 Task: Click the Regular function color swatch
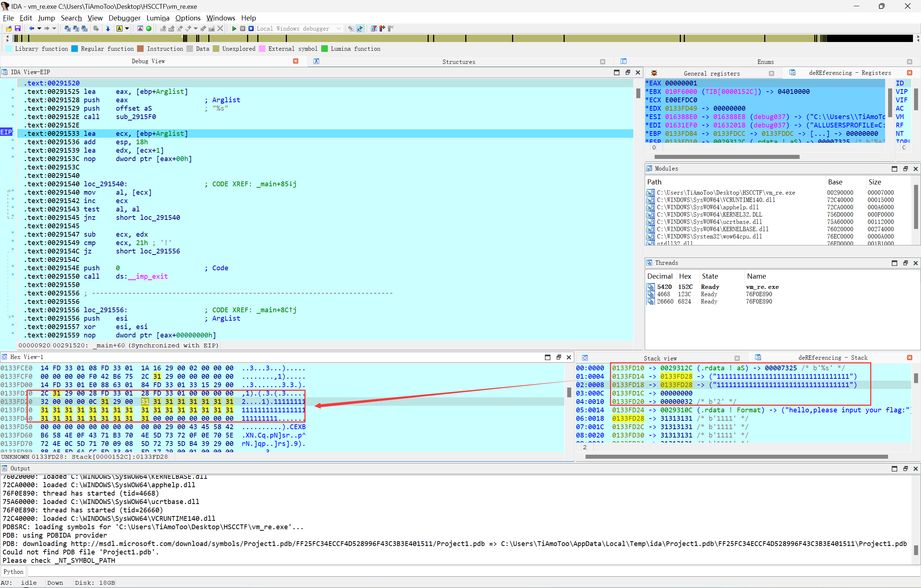[75, 49]
